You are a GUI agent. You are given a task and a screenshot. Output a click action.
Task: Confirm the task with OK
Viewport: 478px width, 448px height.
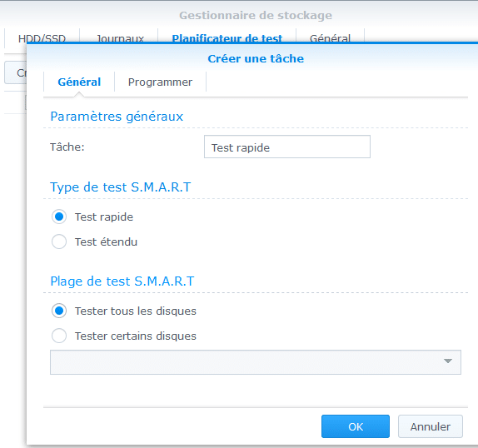[x=356, y=426]
